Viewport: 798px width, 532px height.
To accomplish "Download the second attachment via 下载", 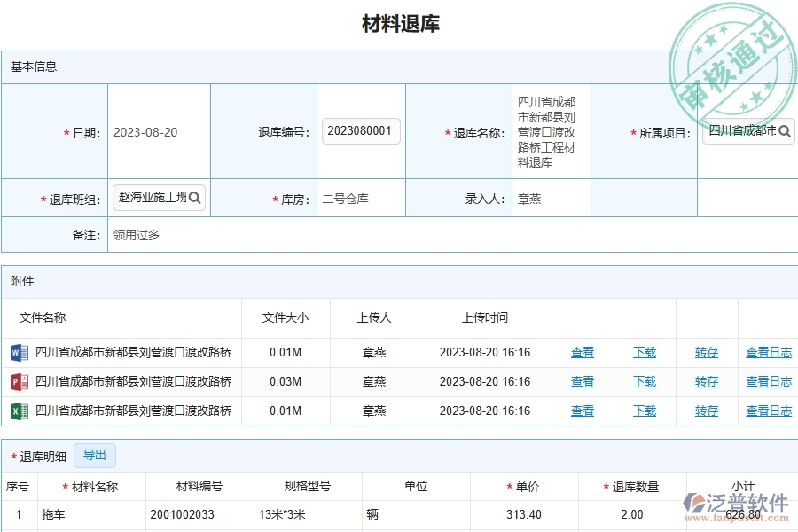I will (644, 381).
